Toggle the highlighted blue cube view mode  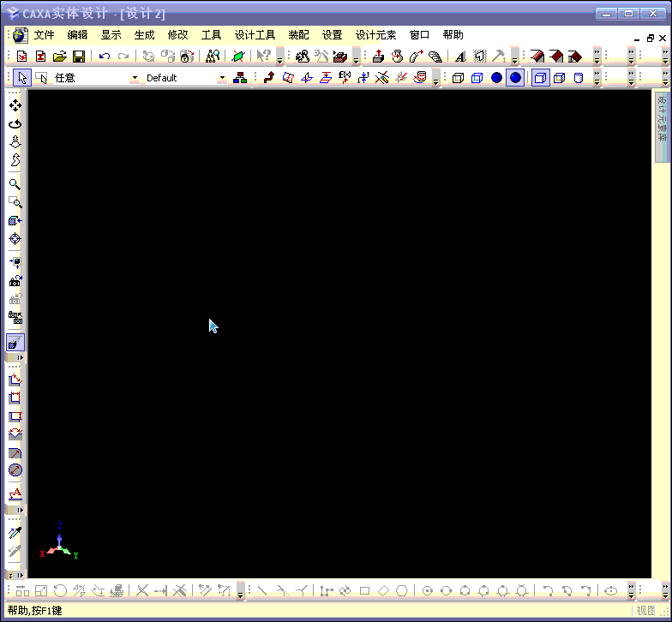click(540, 77)
